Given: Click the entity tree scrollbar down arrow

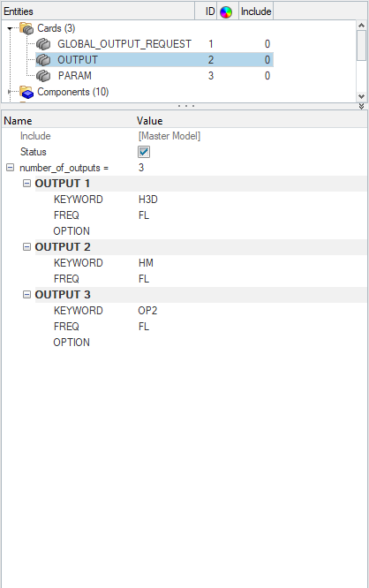Looking at the screenshot, I should 361,96.
